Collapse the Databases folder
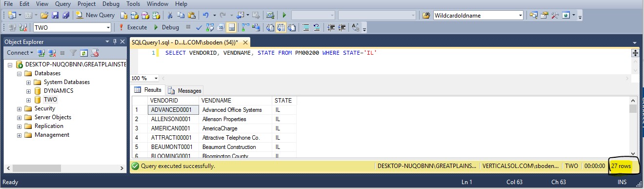This screenshot has height=189, width=644. tap(20, 73)
